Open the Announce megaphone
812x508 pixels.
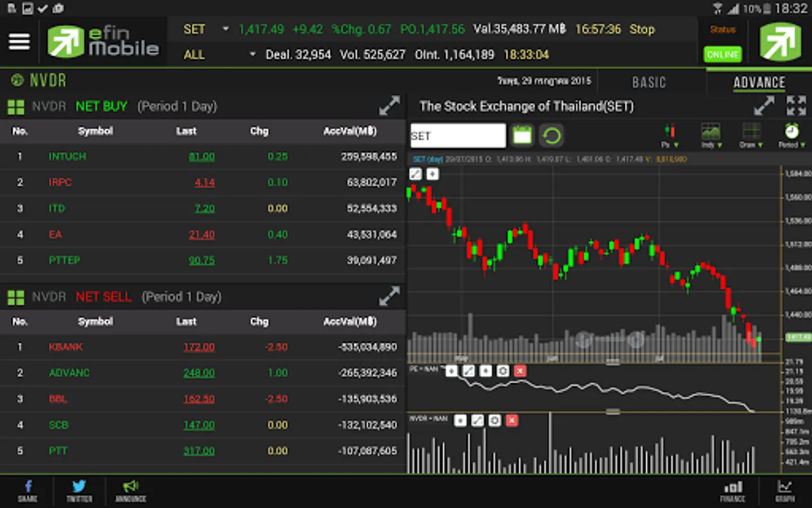[x=131, y=491]
